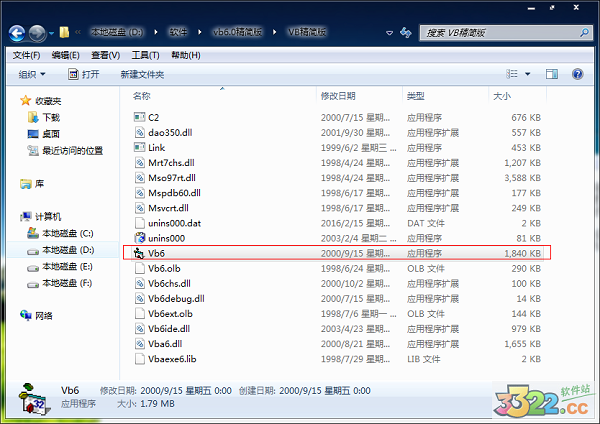The width and height of the screenshot is (600, 424).
Task: Select the C2 application icon
Action: tap(139, 117)
